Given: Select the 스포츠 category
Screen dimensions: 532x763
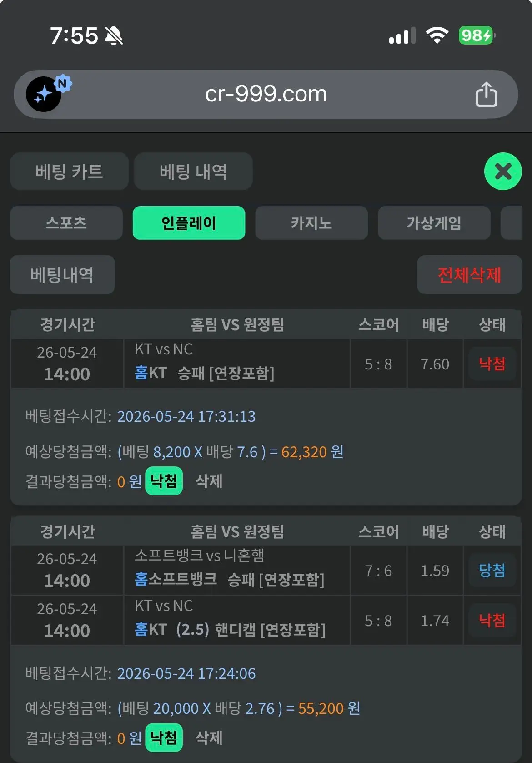Looking at the screenshot, I should click(x=66, y=223).
